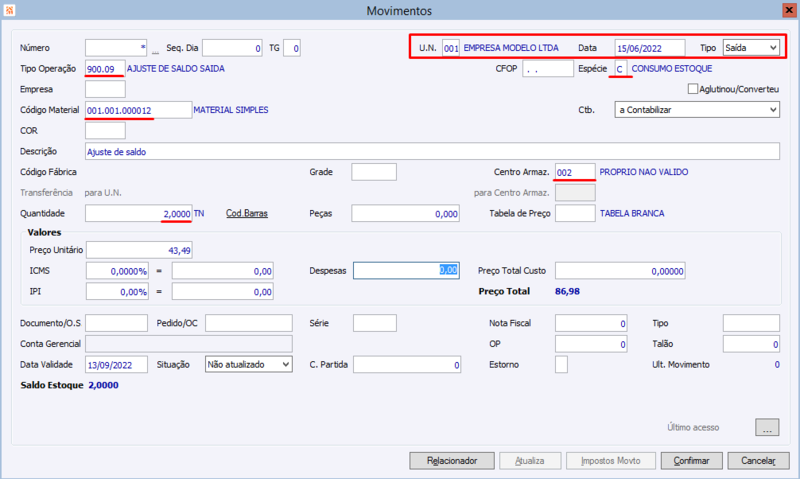The width and height of the screenshot is (800, 479).
Task: Confirm the movement with Confirmar
Action: 691,461
